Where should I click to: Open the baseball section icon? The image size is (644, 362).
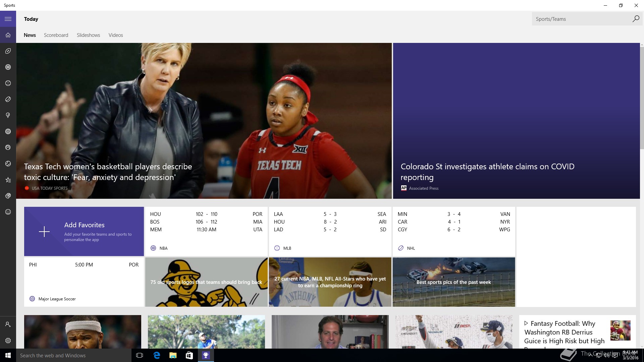tap(8, 83)
